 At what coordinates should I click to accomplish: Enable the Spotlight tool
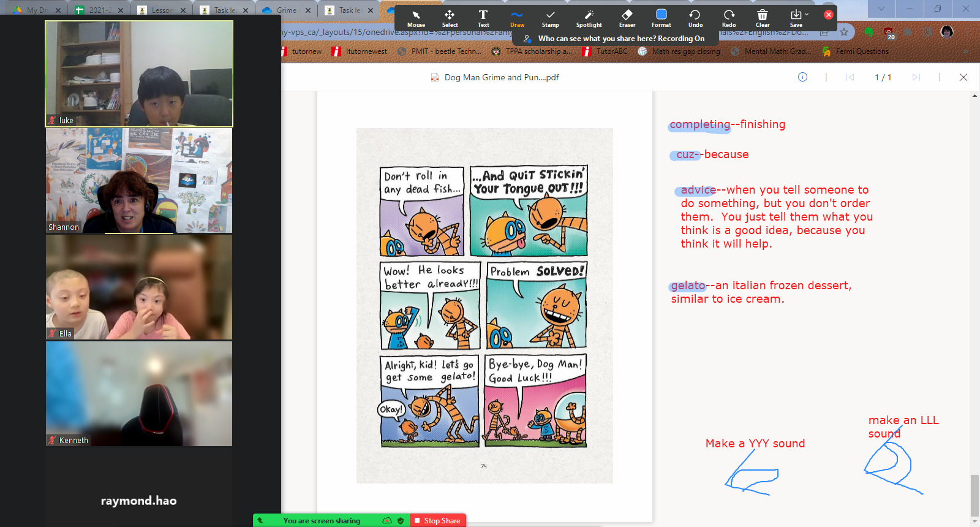[x=589, y=18]
